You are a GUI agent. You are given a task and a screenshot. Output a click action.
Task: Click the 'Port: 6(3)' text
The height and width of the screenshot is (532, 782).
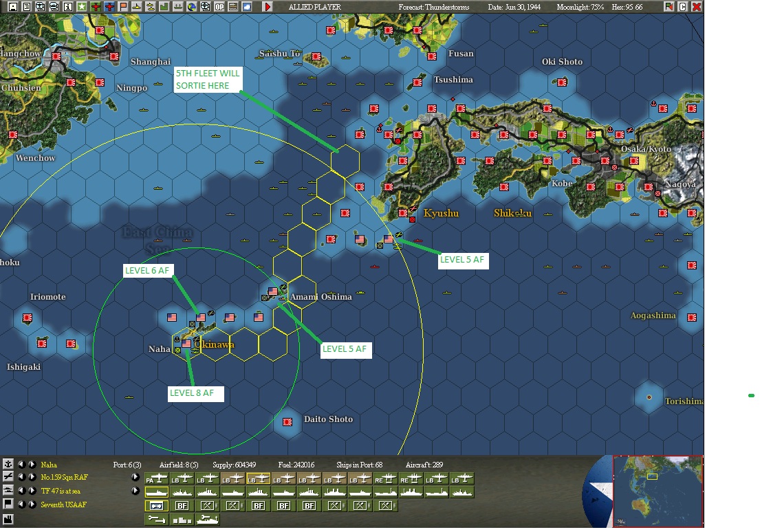[127, 465]
